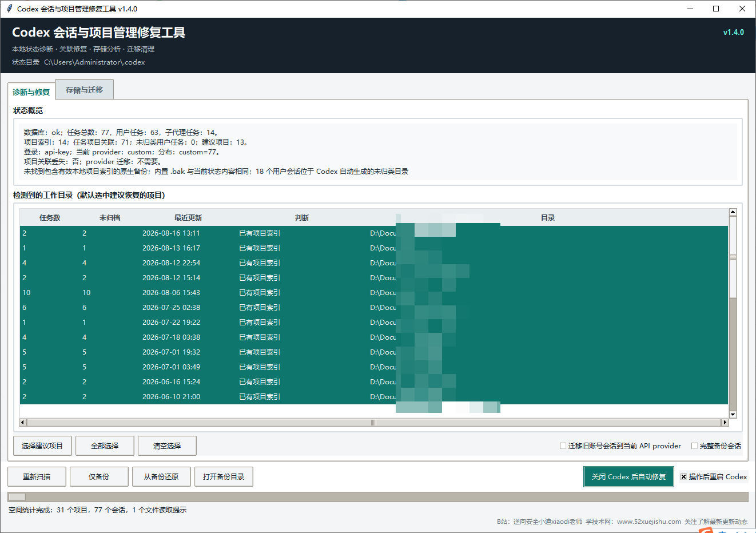Click the progress bar at the bottom
756x533 pixels.
[378, 497]
